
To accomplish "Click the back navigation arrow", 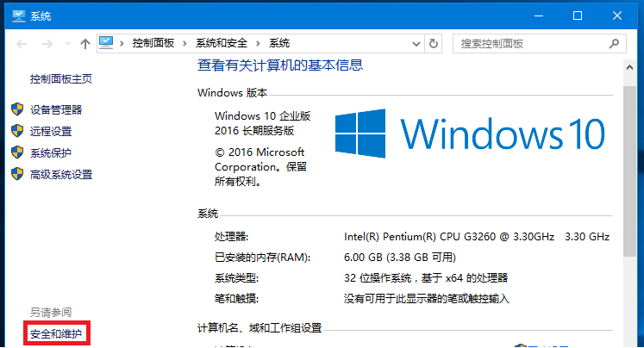I will 22,43.
